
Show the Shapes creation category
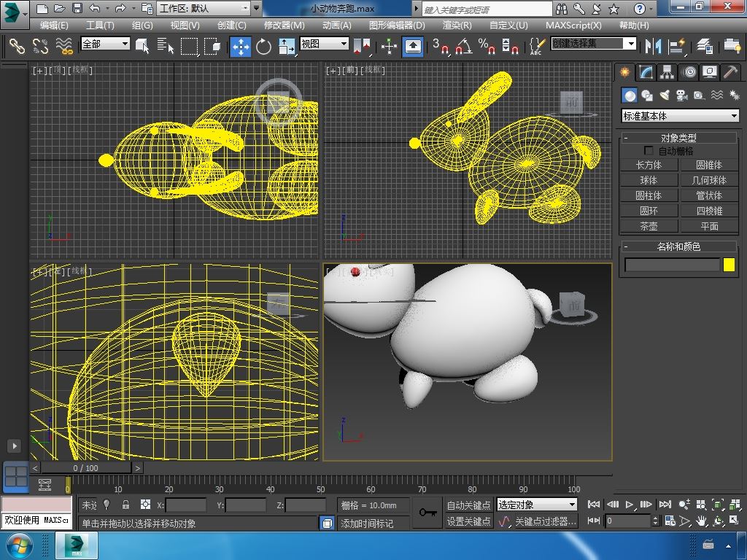(x=647, y=96)
